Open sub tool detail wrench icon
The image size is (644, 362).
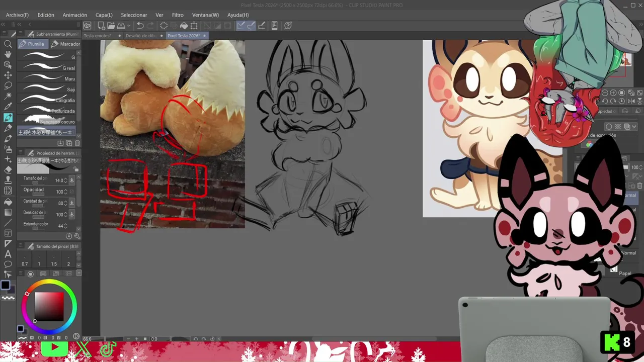tap(77, 236)
